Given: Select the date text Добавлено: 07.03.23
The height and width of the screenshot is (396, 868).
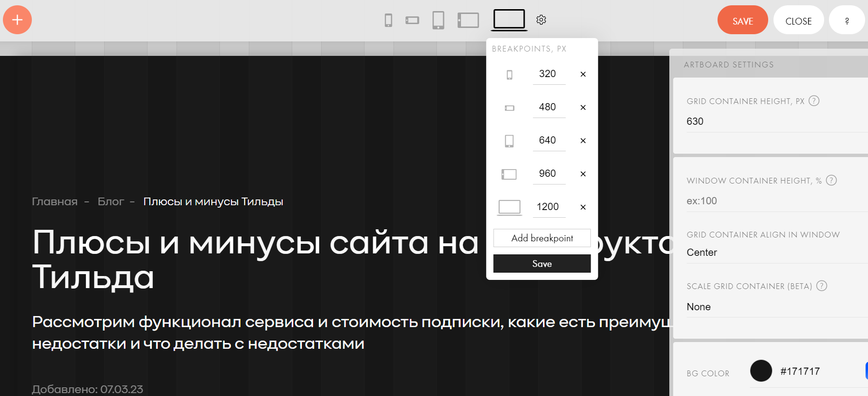Looking at the screenshot, I should click(87, 389).
